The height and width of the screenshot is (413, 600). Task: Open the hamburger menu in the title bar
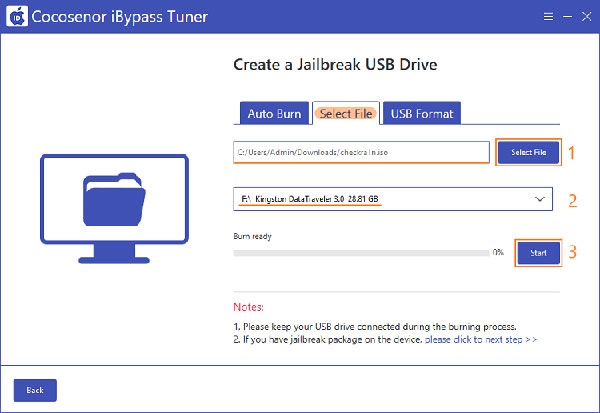(548, 16)
